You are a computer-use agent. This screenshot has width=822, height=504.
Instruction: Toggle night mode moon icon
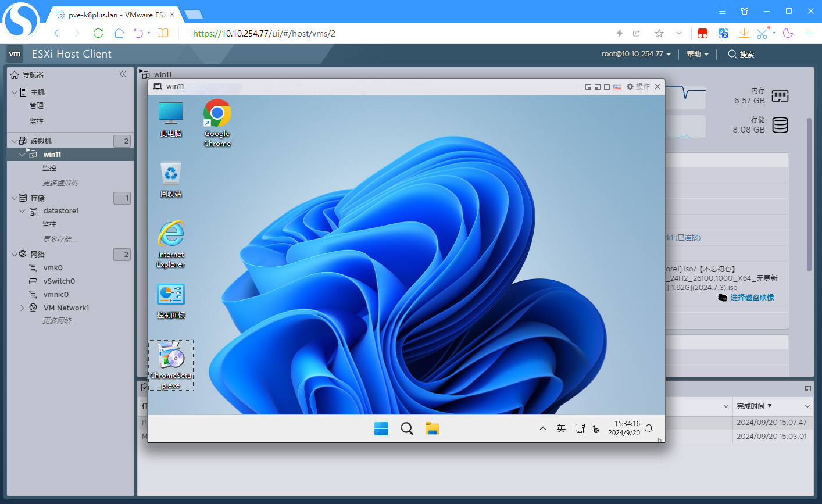788,33
